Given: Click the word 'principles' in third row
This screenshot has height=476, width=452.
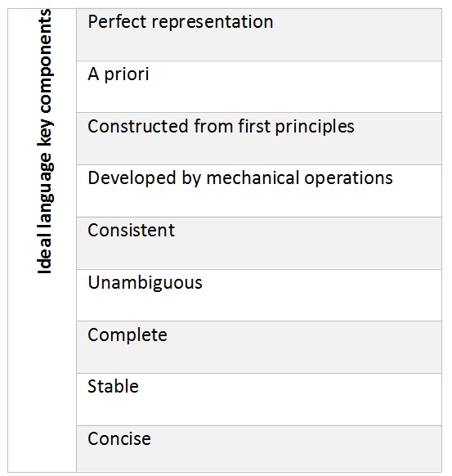Looking at the screenshot, I should (x=315, y=127).
